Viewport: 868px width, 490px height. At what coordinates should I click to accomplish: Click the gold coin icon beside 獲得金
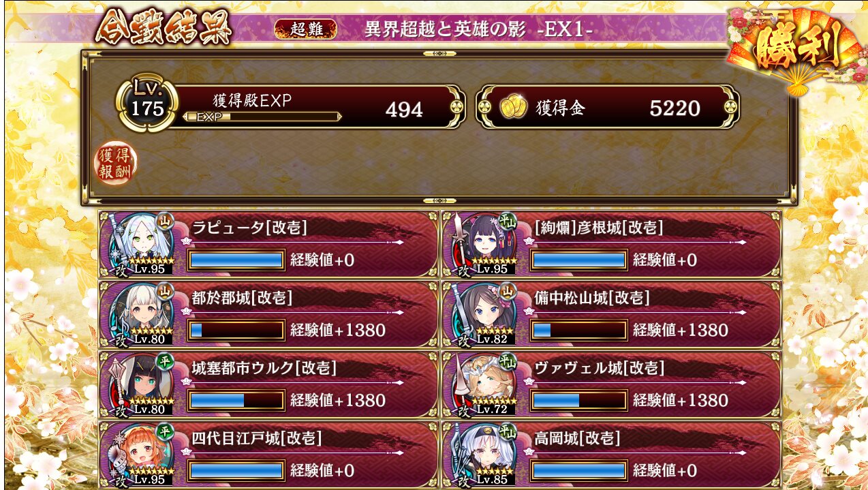514,108
